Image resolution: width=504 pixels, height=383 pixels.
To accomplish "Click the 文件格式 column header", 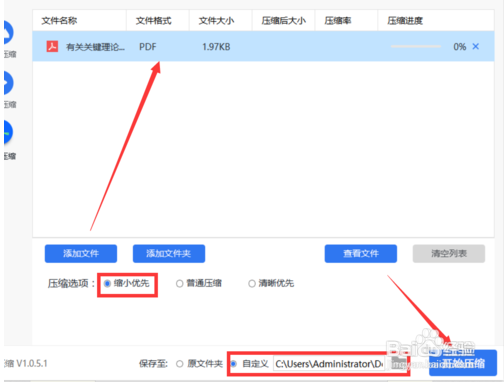I will tap(153, 21).
